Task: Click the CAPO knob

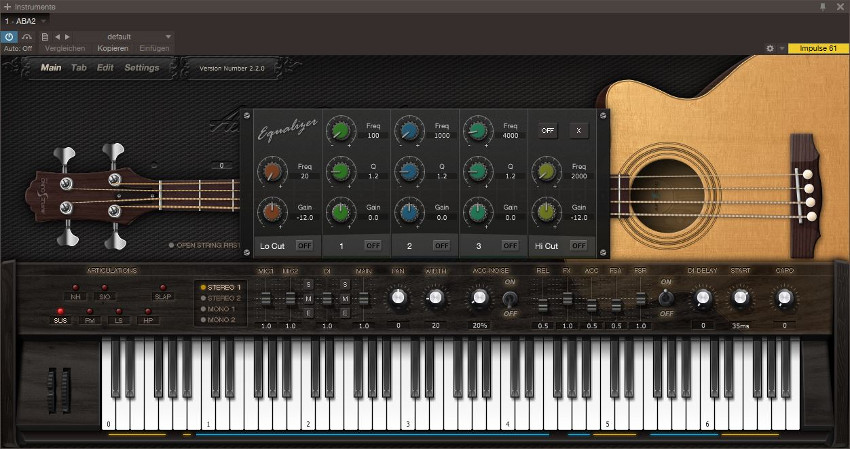Action: [x=784, y=298]
